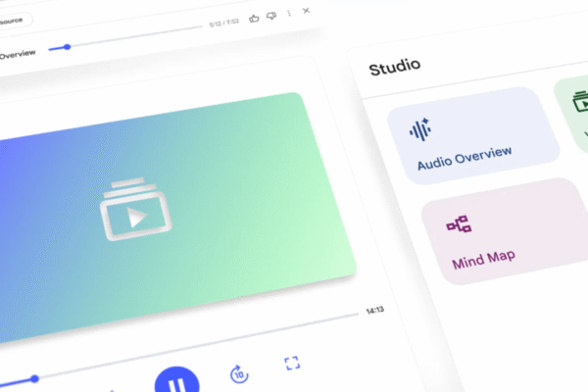Click the Studio panel heading
The width and height of the screenshot is (588, 392).
click(x=395, y=67)
